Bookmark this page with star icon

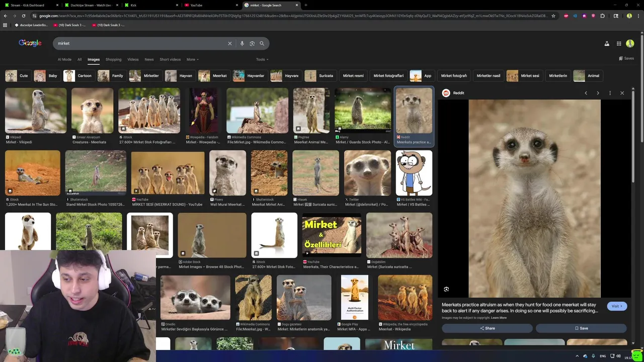click(553, 16)
